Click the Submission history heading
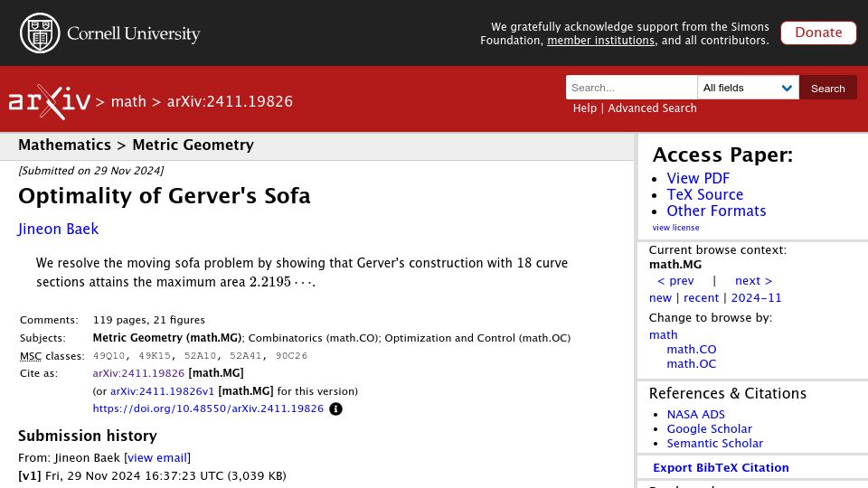This screenshot has width=868, height=488. pyautogui.click(x=88, y=436)
